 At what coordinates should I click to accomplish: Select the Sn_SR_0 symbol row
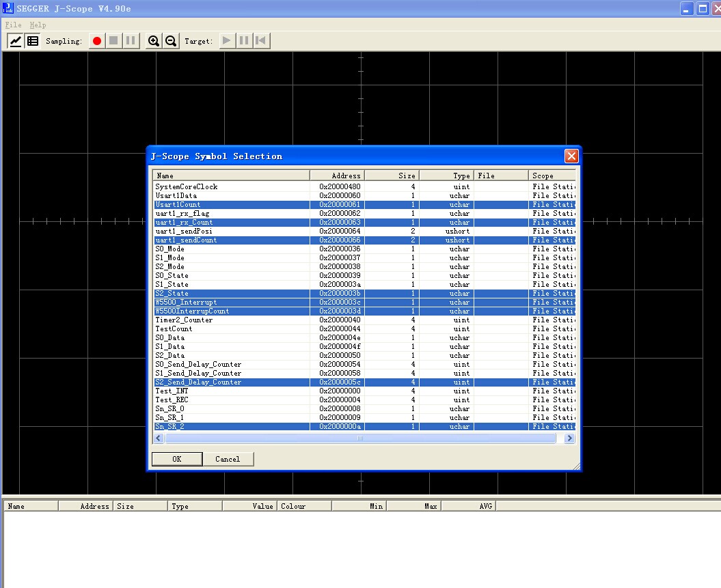tap(364, 409)
